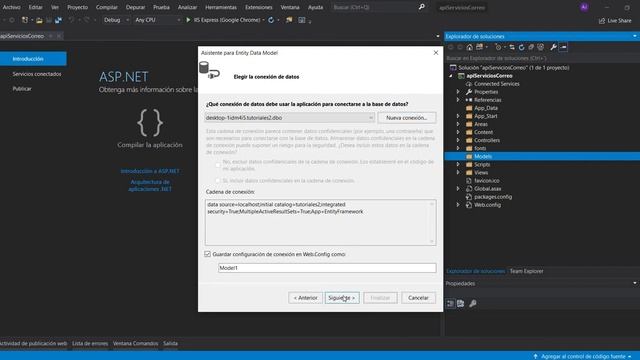Open the Archivo menu
This screenshot has height=360, width=640.
click(x=11, y=7)
